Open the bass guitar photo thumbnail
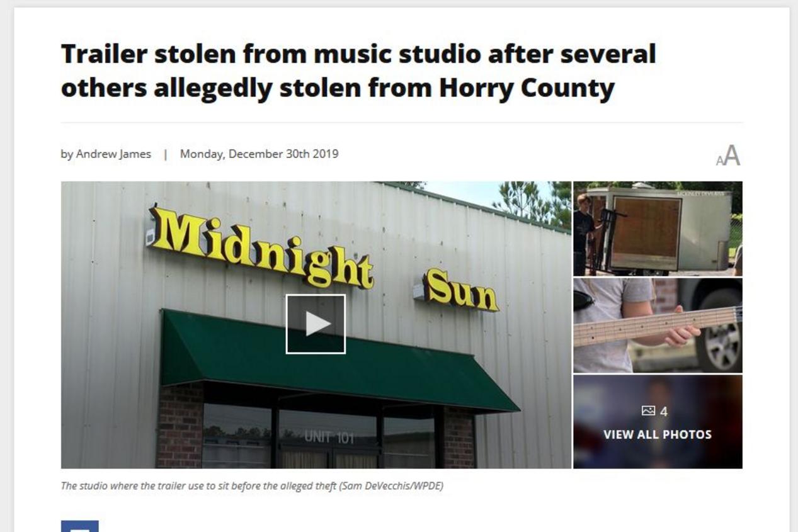The image size is (798, 532). (658, 325)
